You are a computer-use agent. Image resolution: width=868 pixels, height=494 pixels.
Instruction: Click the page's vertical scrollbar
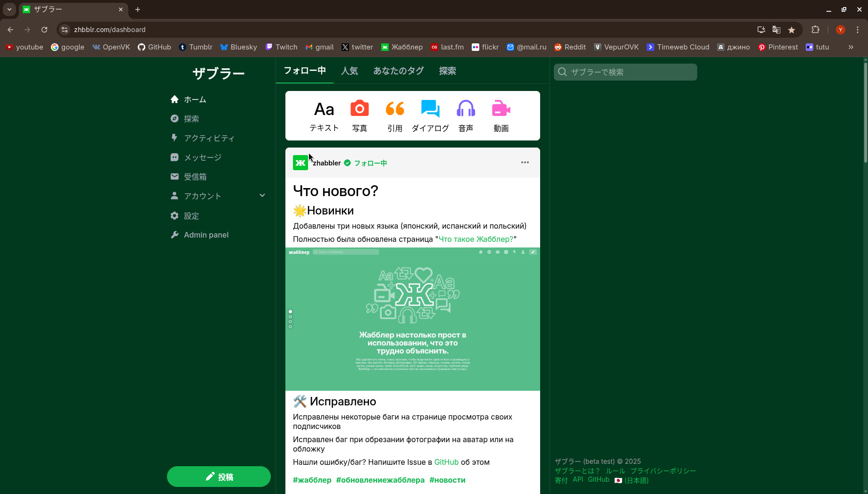coord(865,113)
